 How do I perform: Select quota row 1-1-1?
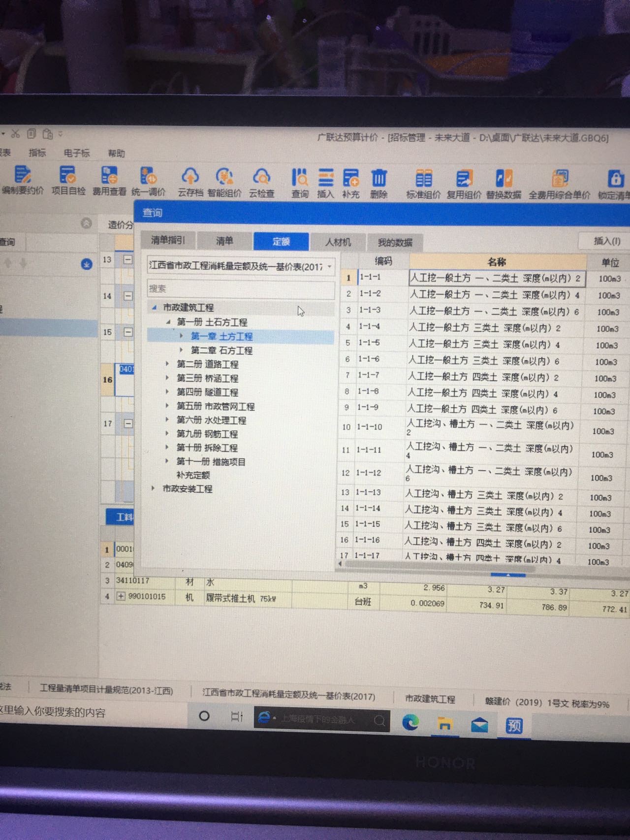pos(484,278)
